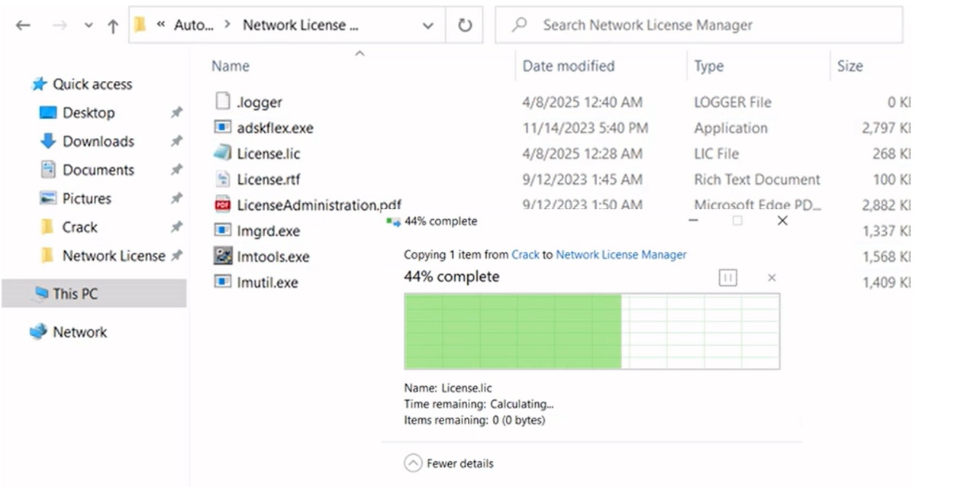Image resolution: width=980 pixels, height=487 pixels.
Task: Click the Up one level arrow
Action: tap(113, 26)
